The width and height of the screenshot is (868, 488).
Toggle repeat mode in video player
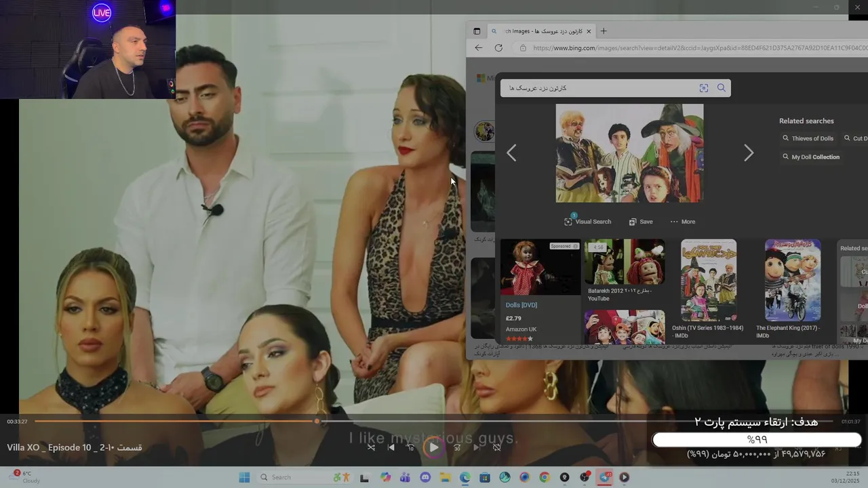point(496,447)
